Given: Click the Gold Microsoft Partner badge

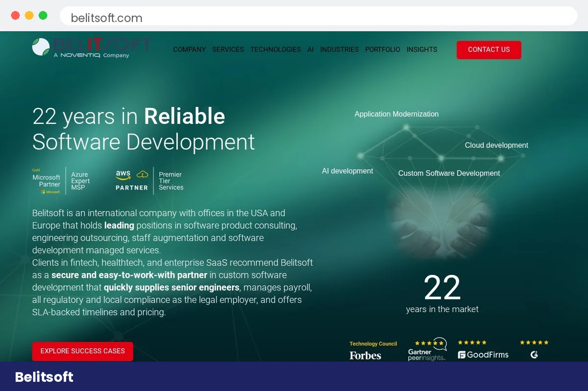Looking at the screenshot, I should tap(47, 181).
